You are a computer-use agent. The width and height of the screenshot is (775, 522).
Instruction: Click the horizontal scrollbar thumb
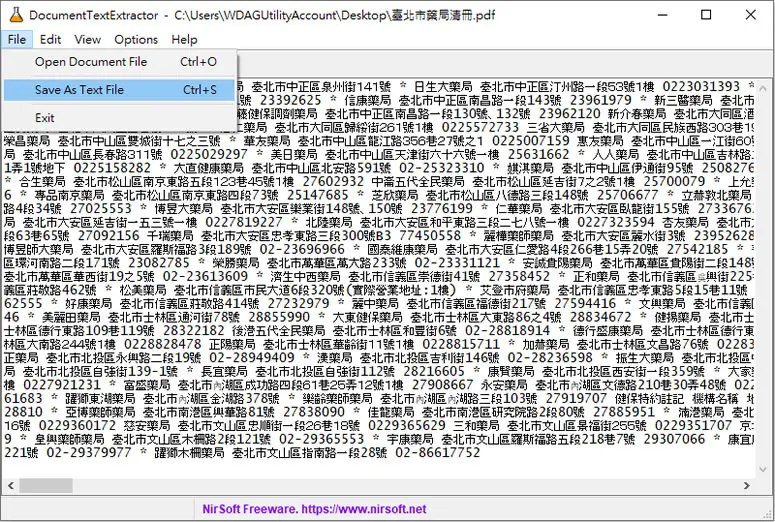click(x=46, y=485)
